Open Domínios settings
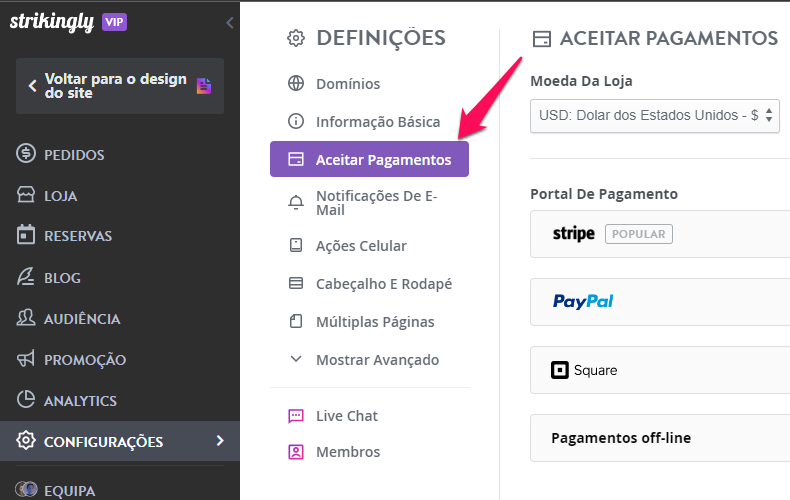 (348, 84)
